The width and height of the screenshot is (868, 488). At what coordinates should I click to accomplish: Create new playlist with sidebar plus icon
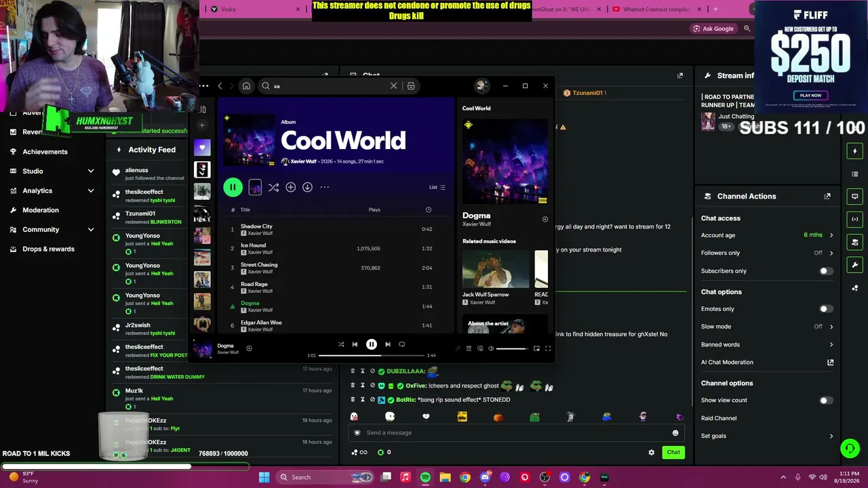(x=202, y=125)
